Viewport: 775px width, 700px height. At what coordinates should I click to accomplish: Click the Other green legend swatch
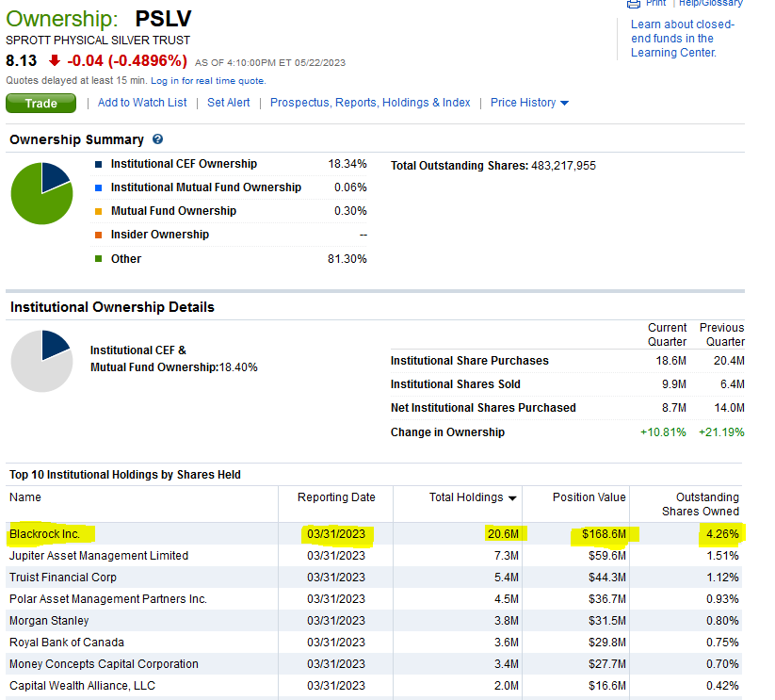tap(98, 258)
